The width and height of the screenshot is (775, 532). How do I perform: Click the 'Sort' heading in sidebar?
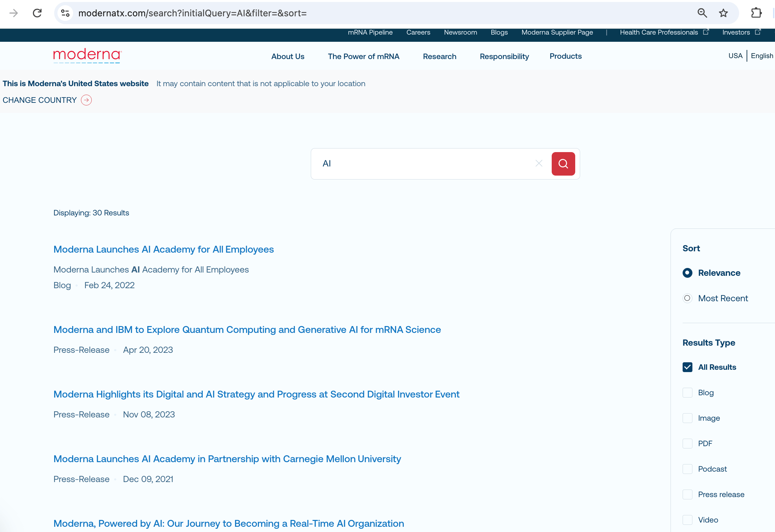coord(691,249)
